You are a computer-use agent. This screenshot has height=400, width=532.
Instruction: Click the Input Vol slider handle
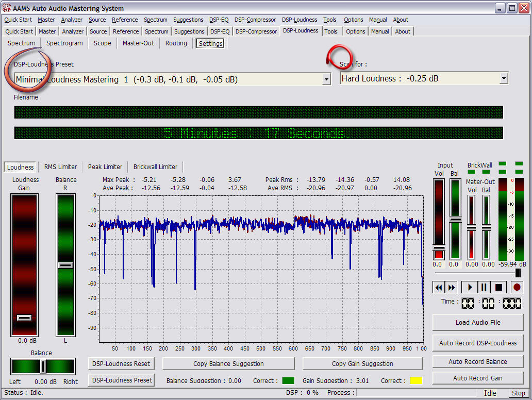pyautogui.click(x=439, y=248)
